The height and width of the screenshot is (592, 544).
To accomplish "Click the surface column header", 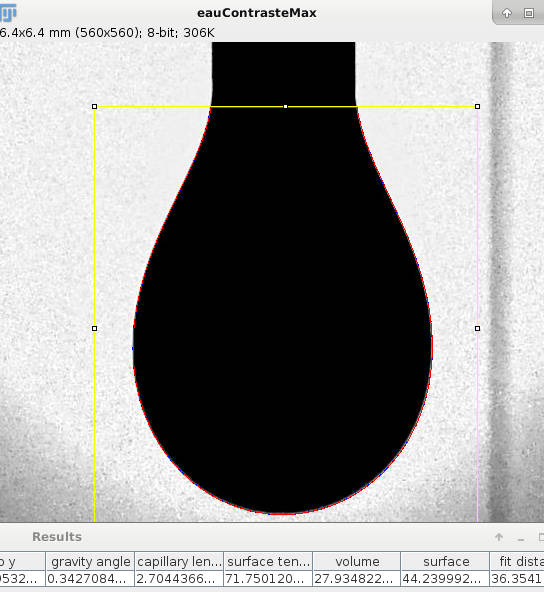I will pos(445,561).
